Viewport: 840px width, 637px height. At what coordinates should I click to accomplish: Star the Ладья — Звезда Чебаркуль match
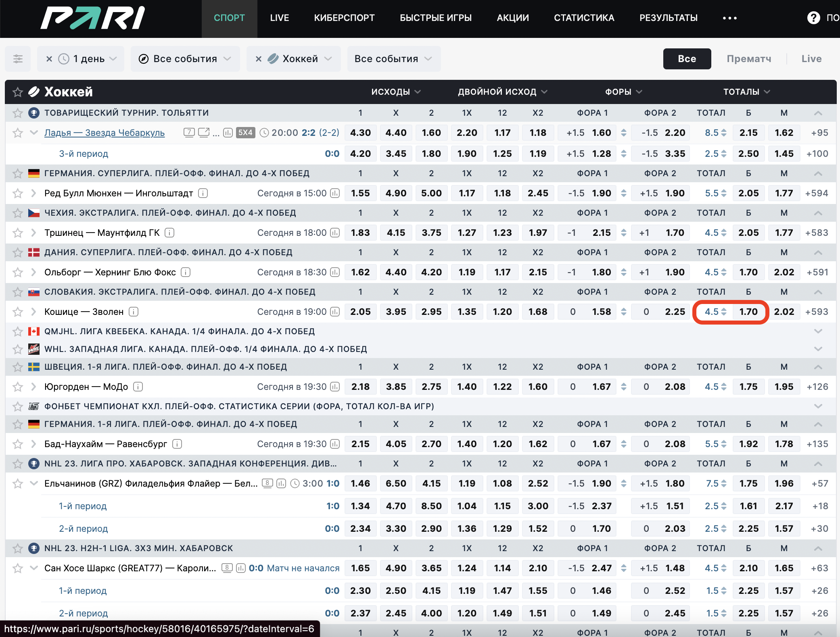[17, 133]
